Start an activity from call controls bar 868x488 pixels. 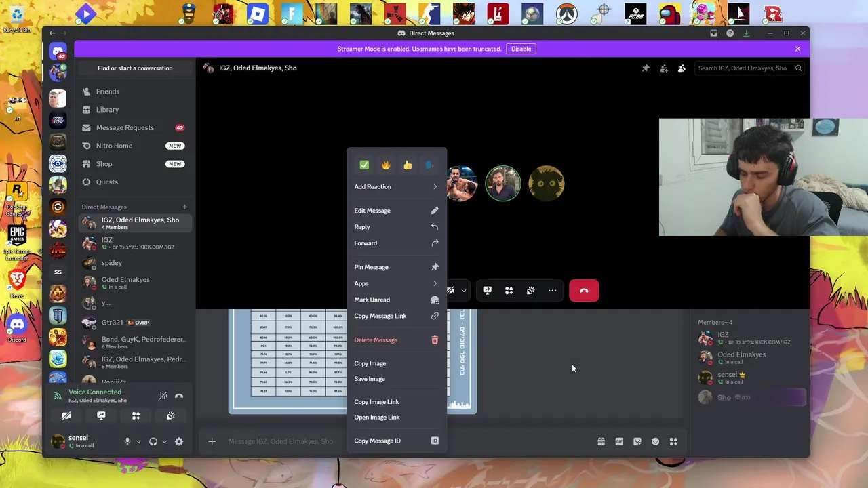pyautogui.click(x=509, y=291)
